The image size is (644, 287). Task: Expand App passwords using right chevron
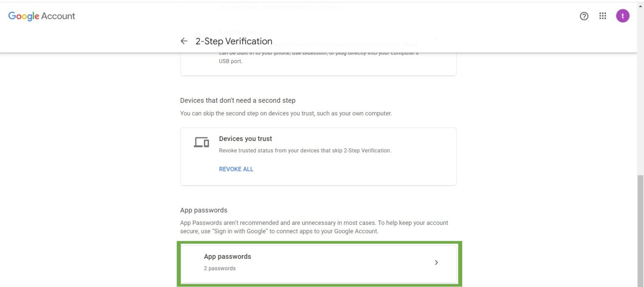point(436,262)
